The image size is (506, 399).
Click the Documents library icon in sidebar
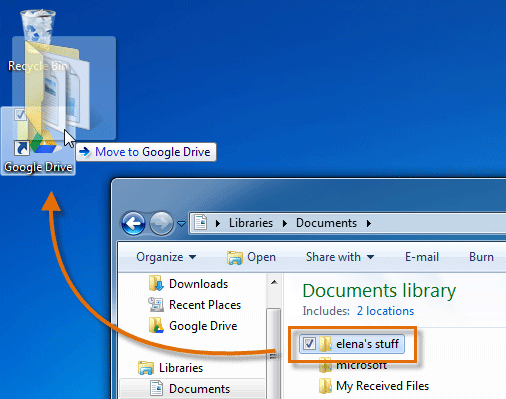pyautogui.click(x=156, y=388)
